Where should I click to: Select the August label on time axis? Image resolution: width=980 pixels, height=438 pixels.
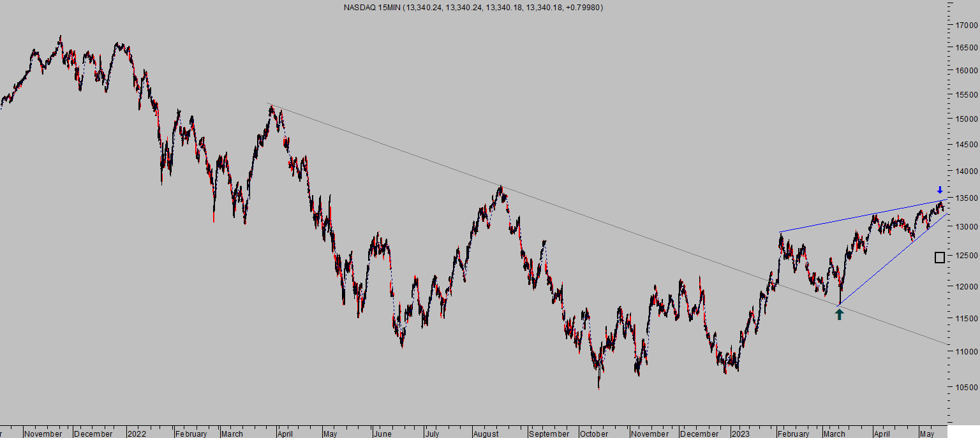[x=486, y=434]
